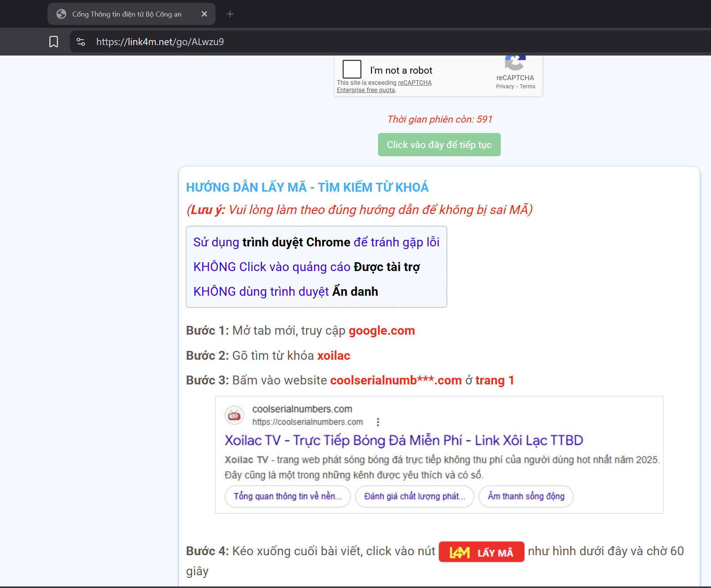Click the bookmark icon in the toolbar
Image resolution: width=711 pixels, height=588 pixels.
54,42
